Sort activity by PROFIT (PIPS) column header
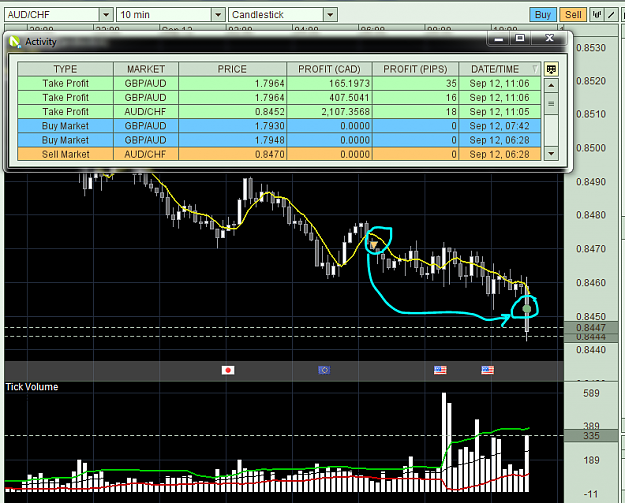The width and height of the screenshot is (625, 503). click(415, 69)
